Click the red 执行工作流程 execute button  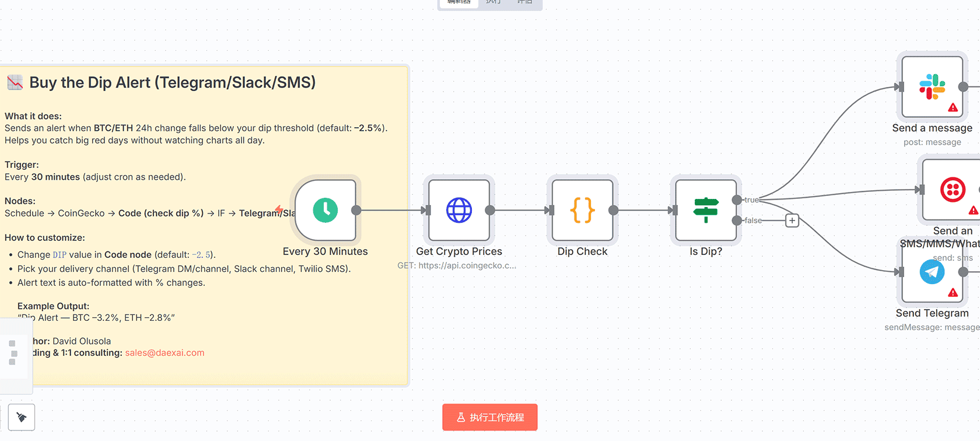[x=489, y=417]
